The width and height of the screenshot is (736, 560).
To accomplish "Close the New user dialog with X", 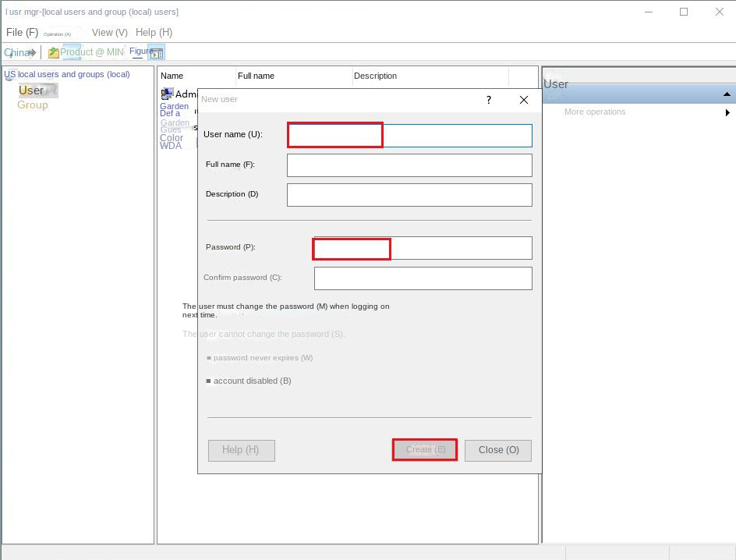I will (524, 100).
